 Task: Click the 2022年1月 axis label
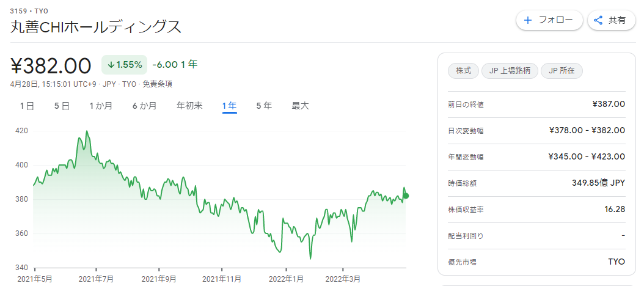pyautogui.click(x=287, y=279)
